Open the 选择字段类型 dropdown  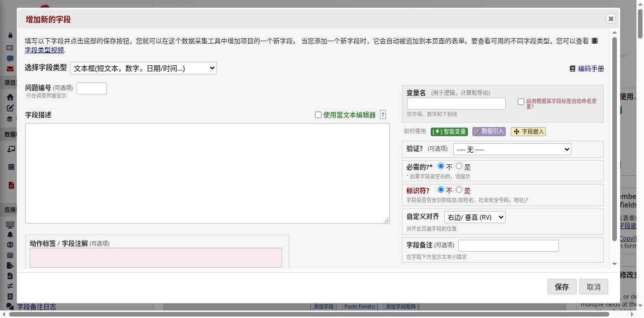(x=143, y=68)
